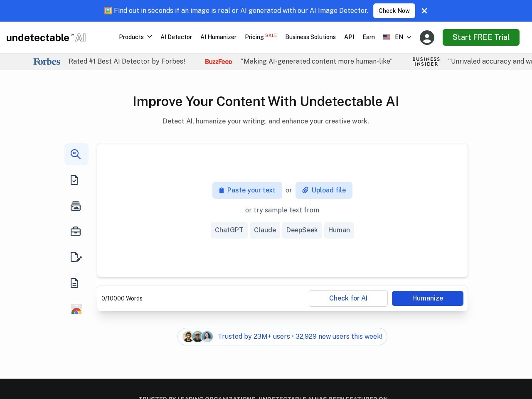
Task: Select the briefcase sidebar icon
Action: [76, 232]
